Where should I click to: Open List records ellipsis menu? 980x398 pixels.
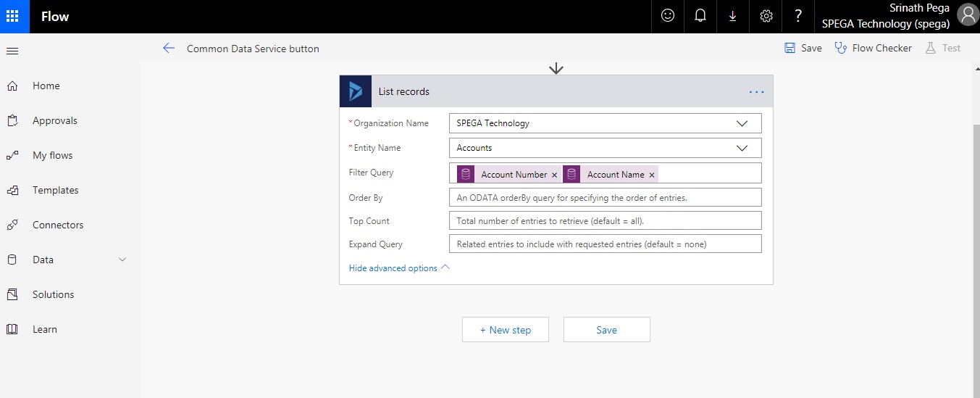pyautogui.click(x=756, y=92)
